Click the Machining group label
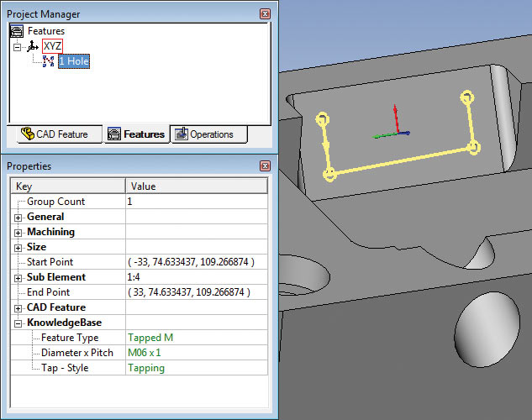 (x=51, y=232)
